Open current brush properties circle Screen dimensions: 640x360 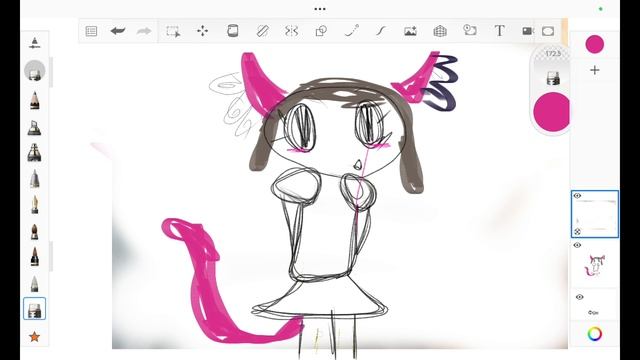click(35, 71)
